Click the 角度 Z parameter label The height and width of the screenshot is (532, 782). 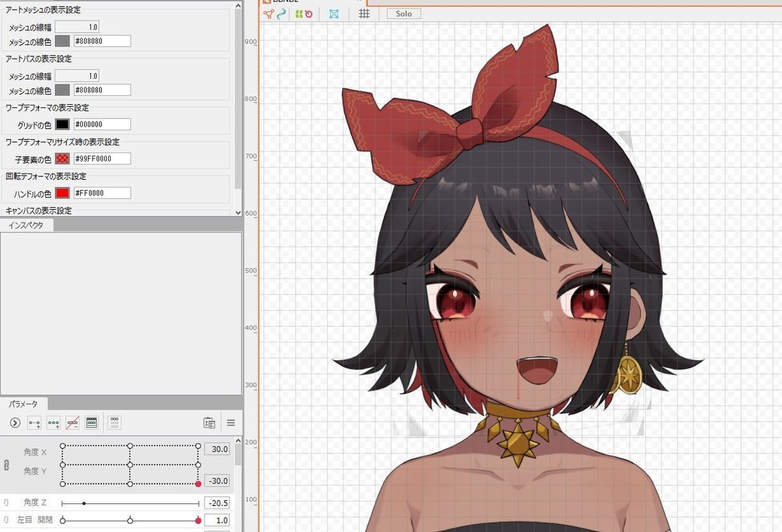[x=35, y=503]
